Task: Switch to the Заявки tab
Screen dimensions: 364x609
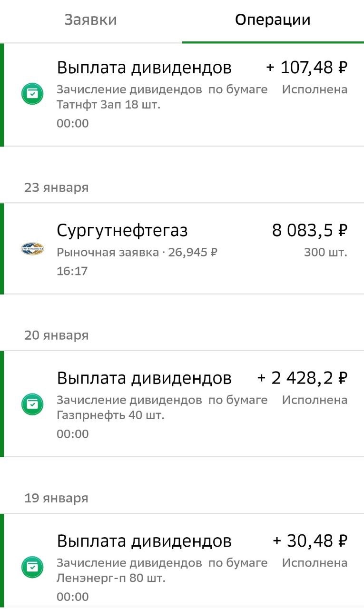Action: 90,20
